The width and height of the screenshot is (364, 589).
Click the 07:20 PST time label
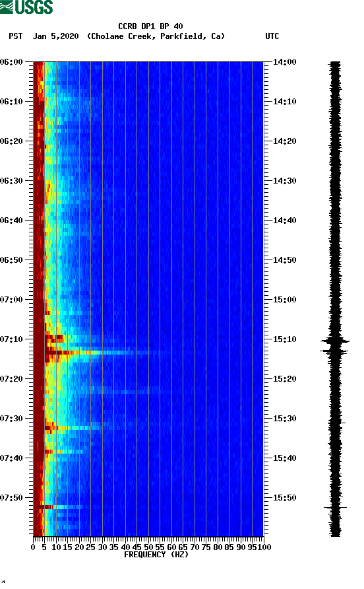pos(12,379)
